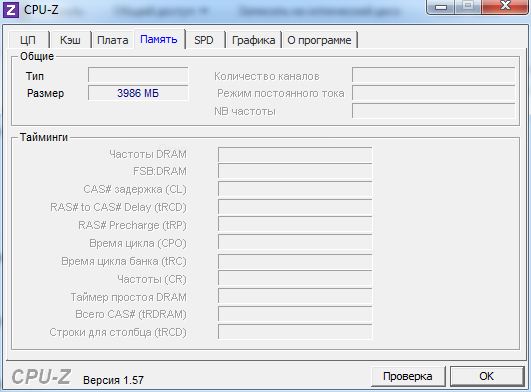Go to the SPD tab

click(x=204, y=40)
